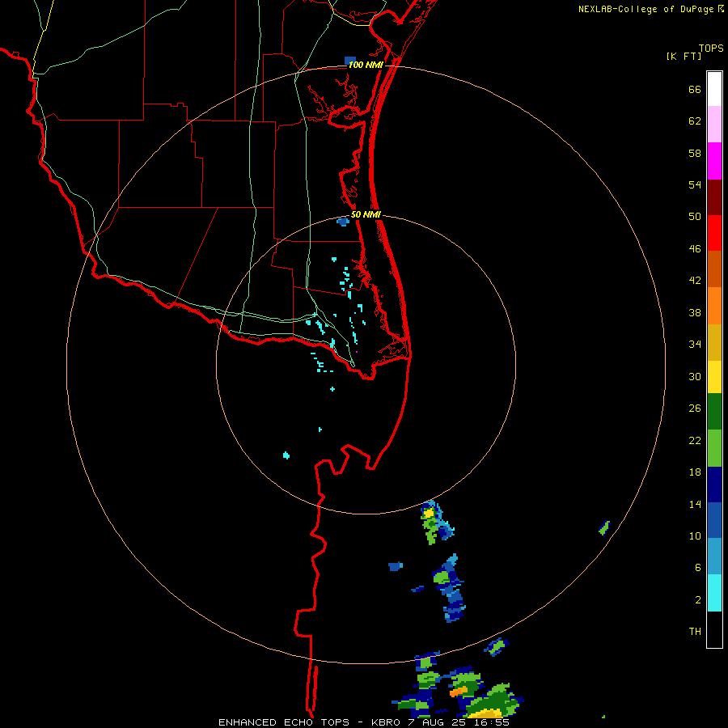Click the legend value 26

[x=695, y=408]
